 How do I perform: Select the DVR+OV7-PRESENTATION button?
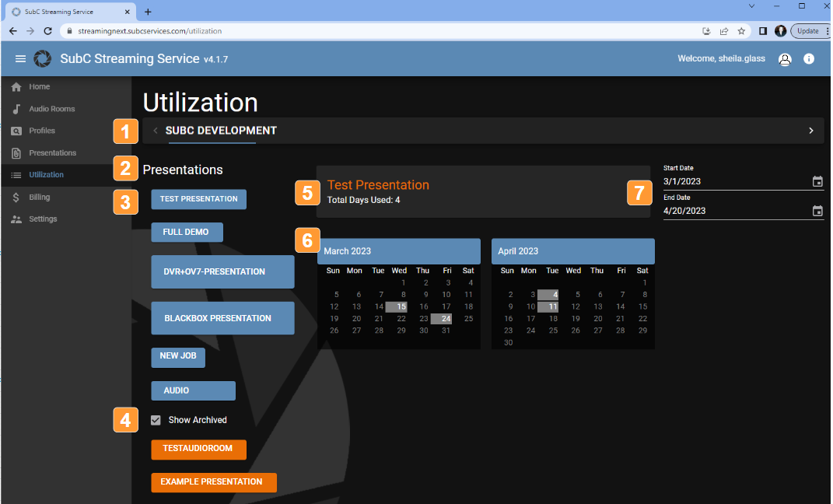pos(222,272)
